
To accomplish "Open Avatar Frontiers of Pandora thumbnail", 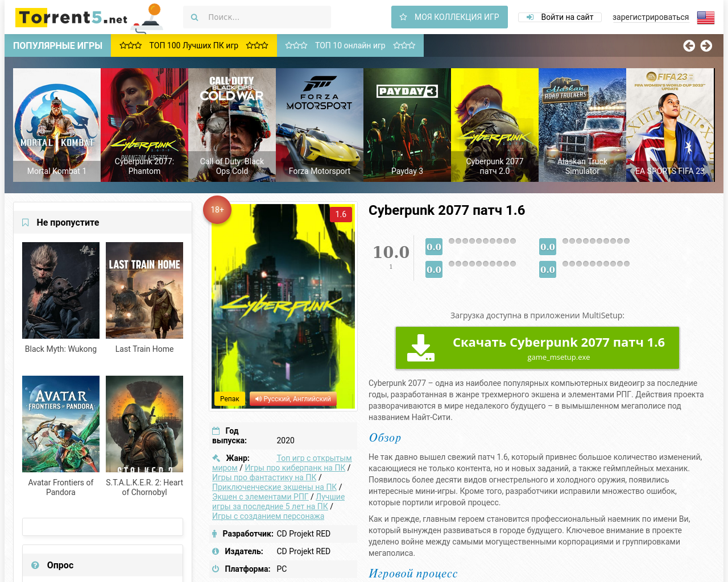I will (x=61, y=424).
